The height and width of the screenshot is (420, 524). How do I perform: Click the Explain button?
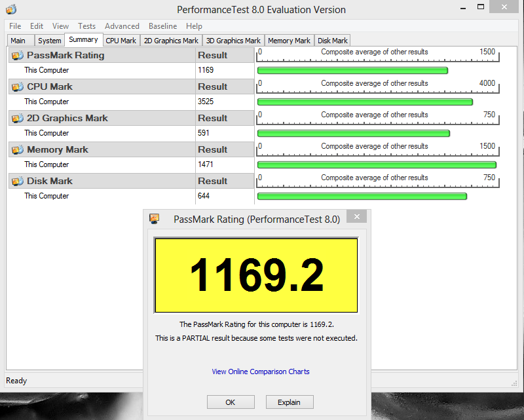point(290,402)
